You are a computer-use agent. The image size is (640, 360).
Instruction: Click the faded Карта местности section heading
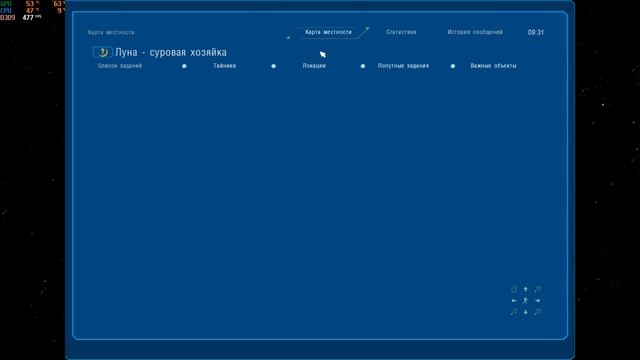[x=111, y=32]
